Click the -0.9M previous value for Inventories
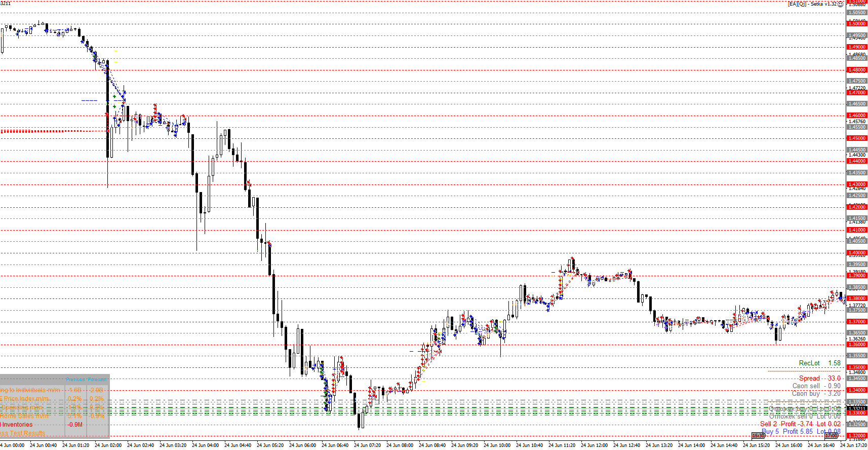Image resolution: width=868 pixels, height=450 pixels. [x=75, y=425]
